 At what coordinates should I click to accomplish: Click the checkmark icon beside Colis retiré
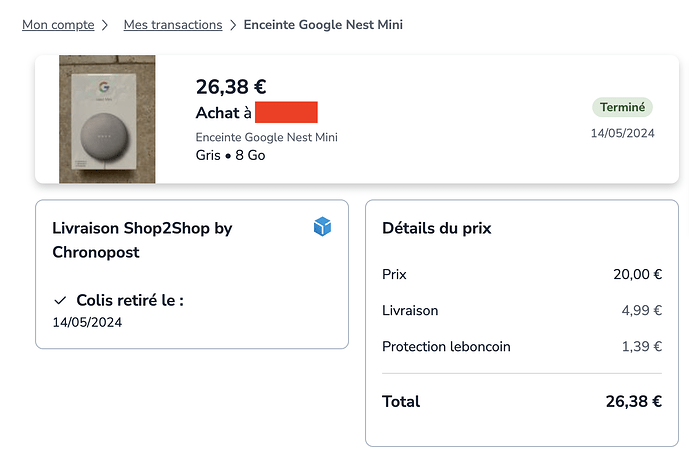pos(60,300)
